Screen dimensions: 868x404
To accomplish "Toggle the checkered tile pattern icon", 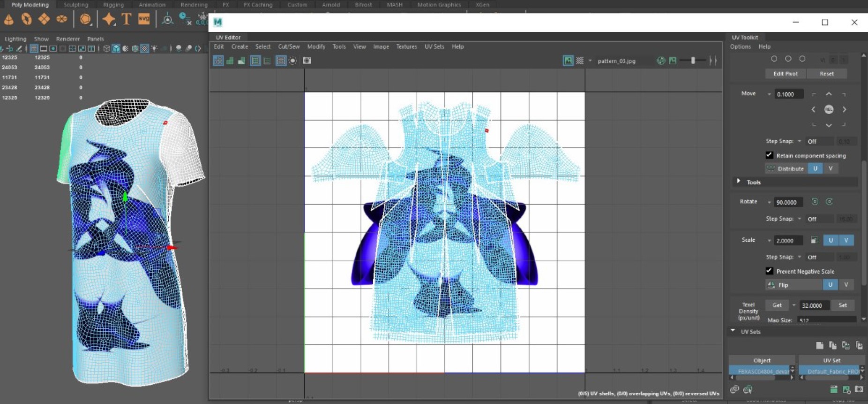I will (x=580, y=61).
